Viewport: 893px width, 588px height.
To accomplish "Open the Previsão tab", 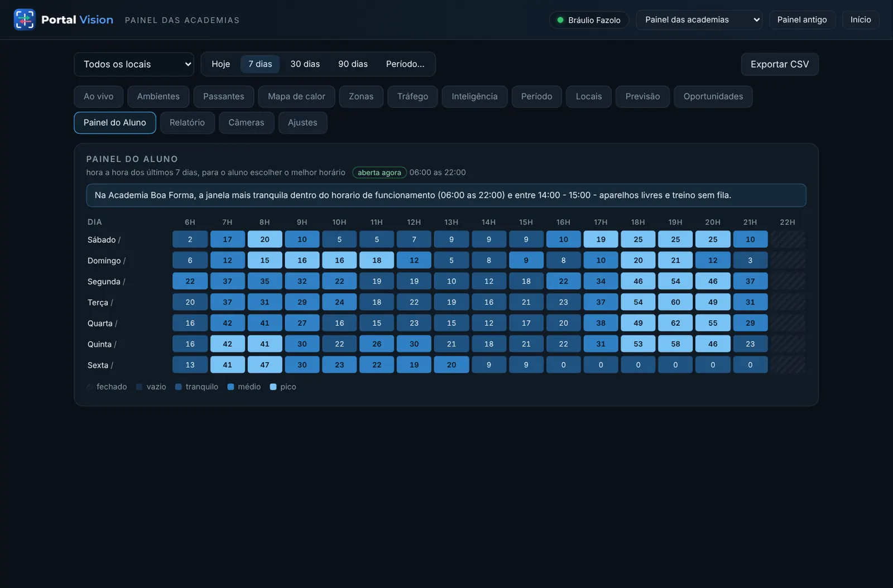I will [642, 97].
